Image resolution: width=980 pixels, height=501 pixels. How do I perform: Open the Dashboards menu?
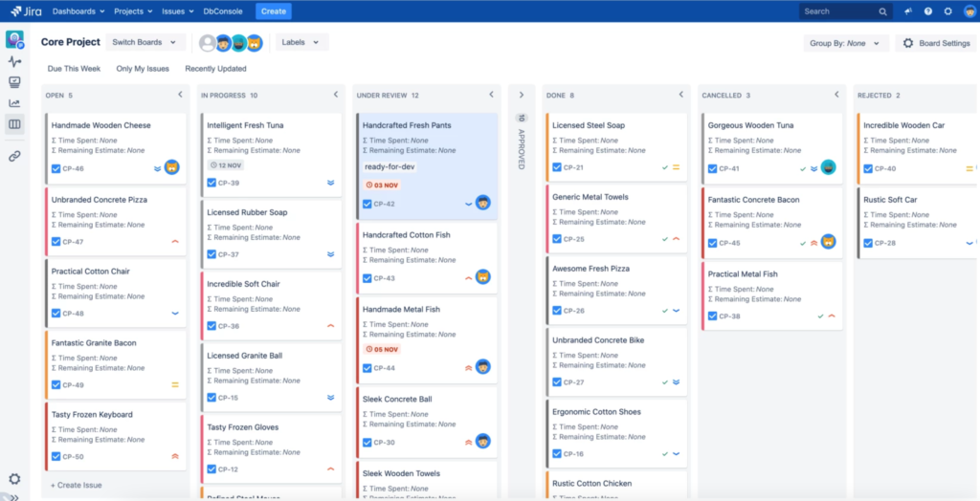point(78,11)
